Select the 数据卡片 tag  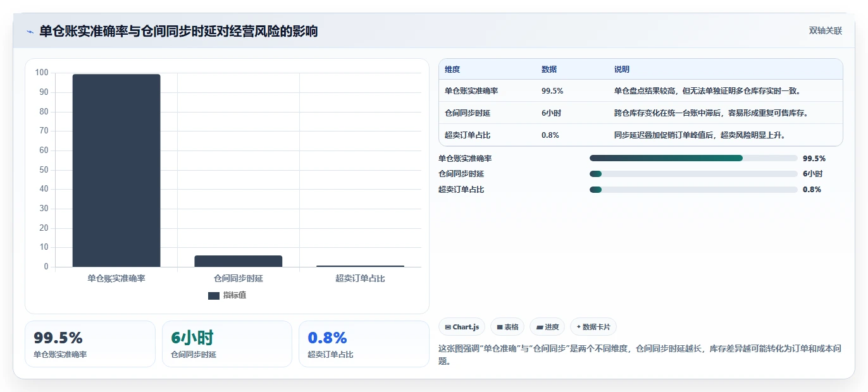click(x=593, y=327)
